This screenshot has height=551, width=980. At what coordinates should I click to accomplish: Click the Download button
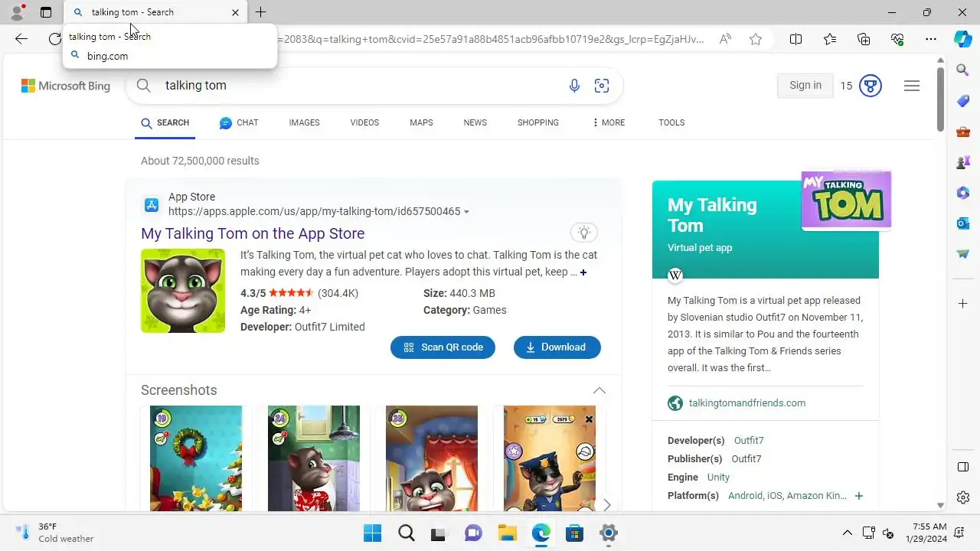point(557,347)
